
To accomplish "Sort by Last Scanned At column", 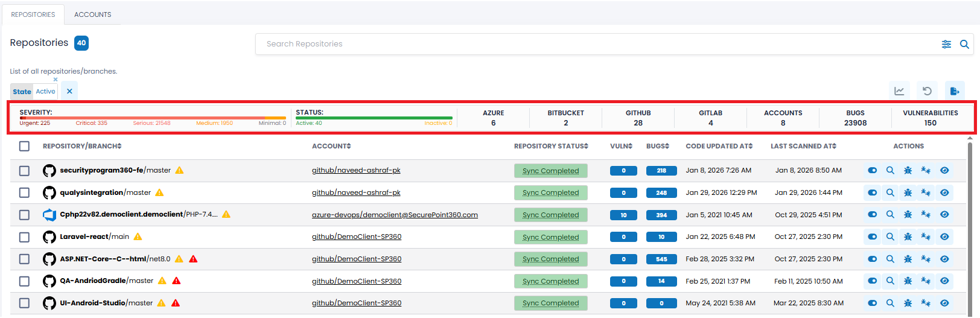I will (803, 146).
